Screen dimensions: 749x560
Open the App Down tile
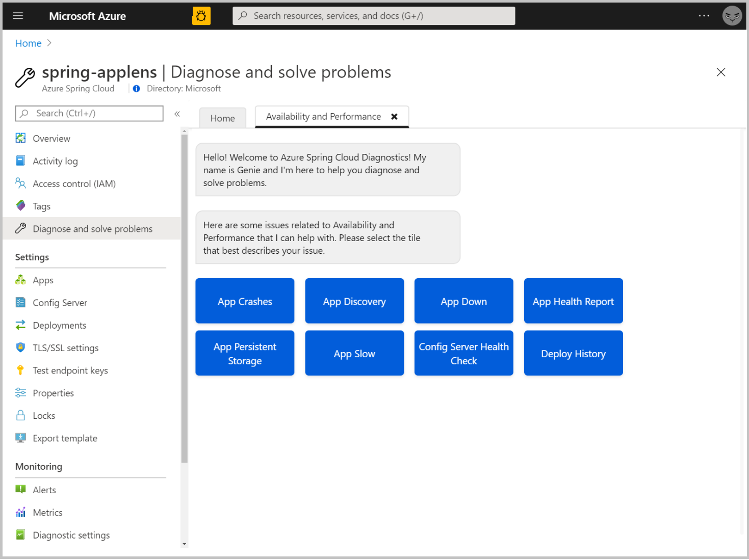464,301
